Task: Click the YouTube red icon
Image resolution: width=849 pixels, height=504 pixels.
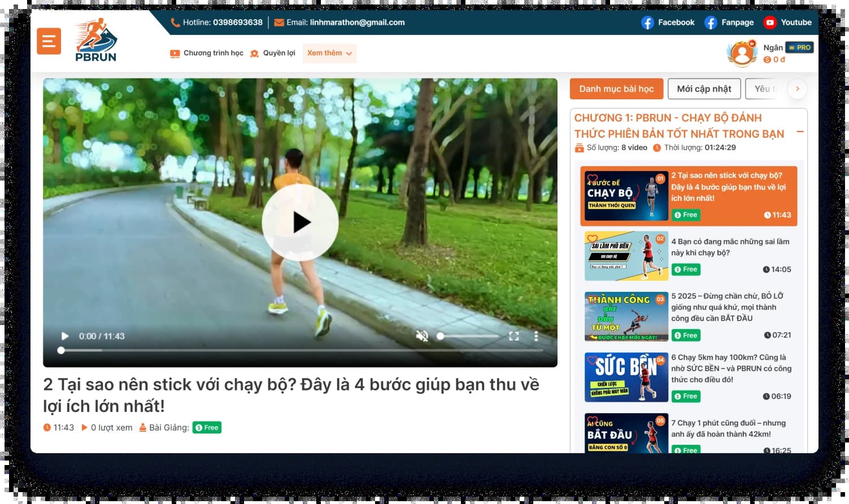Action: point(769,23)
